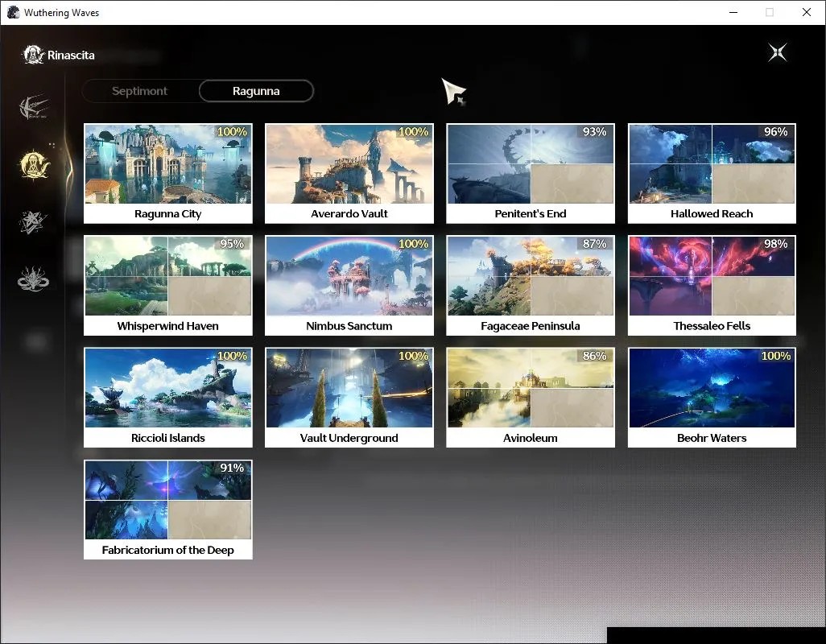Close the Wuthering Waves window
Image resolution: width=826 pixels, height=644 pixels.
[x=807, y=12]
